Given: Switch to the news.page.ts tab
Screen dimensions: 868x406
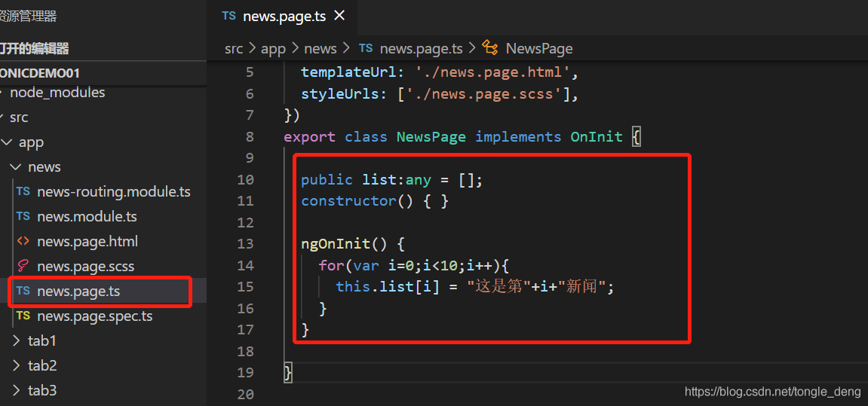Looking at the screenshot, I should 283,16.
